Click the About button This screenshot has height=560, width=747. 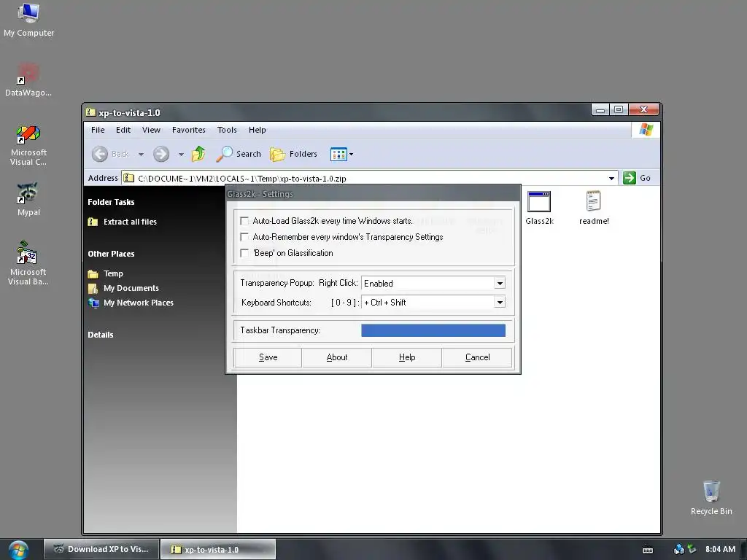point(337,357)
